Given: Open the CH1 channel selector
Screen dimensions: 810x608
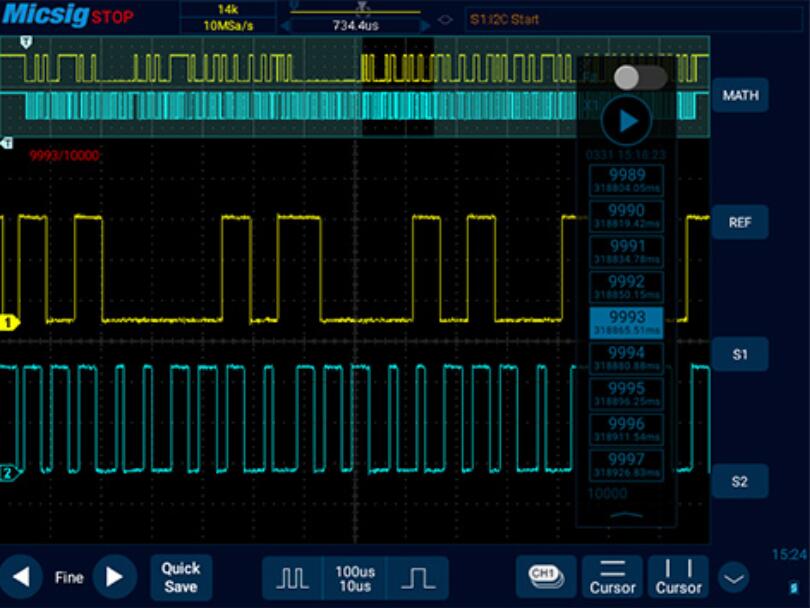Looking at the screenshot, I should [546, 576].
